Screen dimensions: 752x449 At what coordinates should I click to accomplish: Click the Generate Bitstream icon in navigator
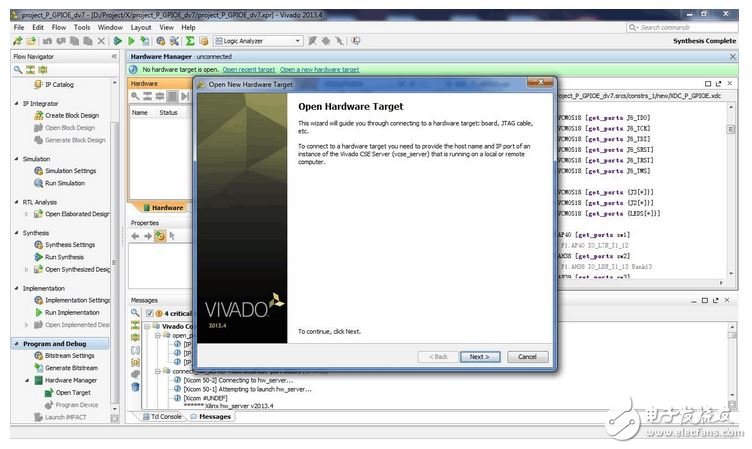(x=38, y=368)
